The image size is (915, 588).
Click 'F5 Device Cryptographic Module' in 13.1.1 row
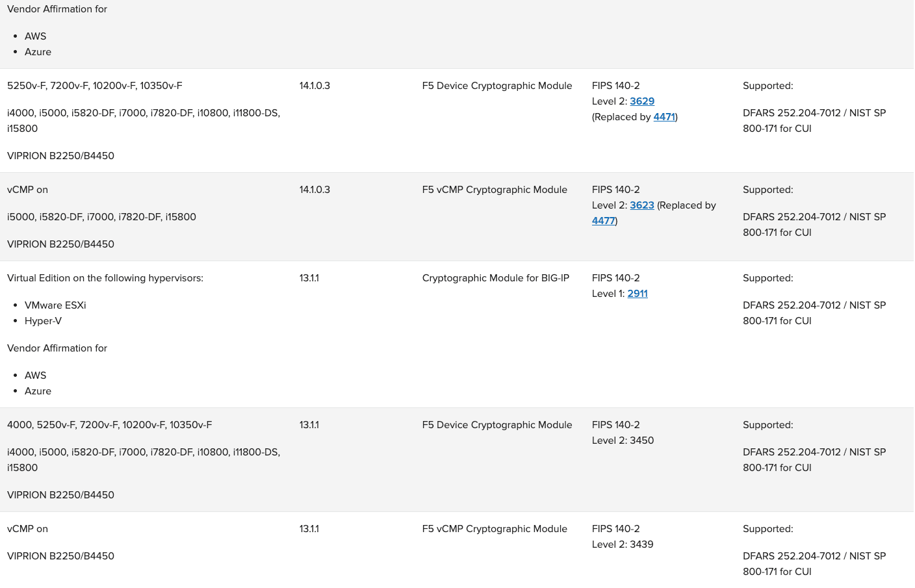(x=497, y=425)
